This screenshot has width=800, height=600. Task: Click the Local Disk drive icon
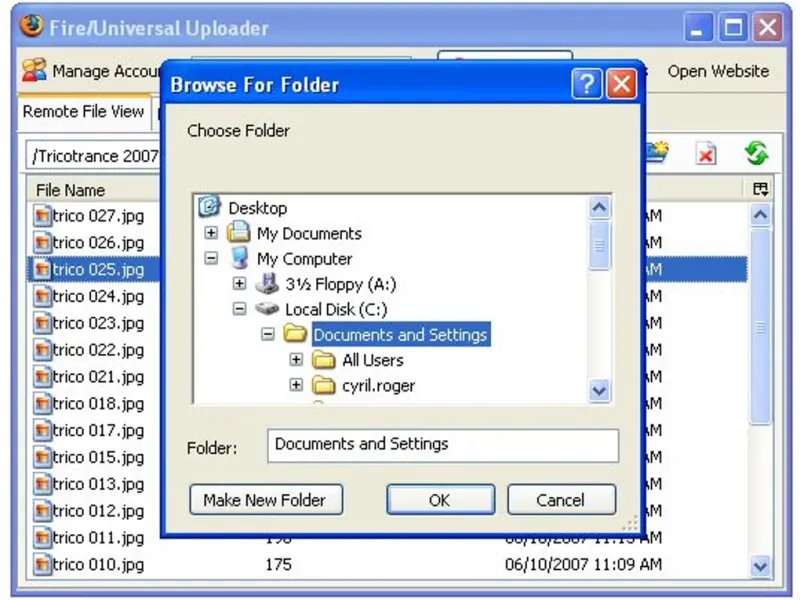tap(267, 308)
